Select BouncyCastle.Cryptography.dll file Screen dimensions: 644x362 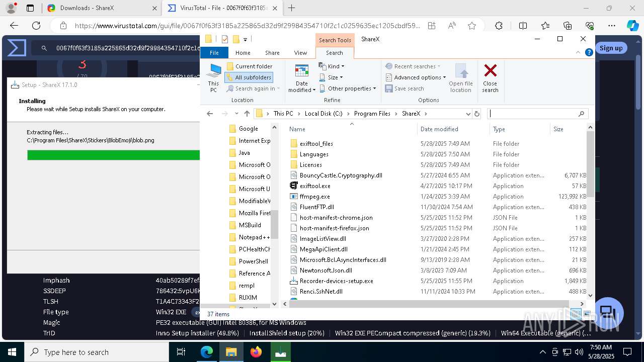click(x=341, y=175)
